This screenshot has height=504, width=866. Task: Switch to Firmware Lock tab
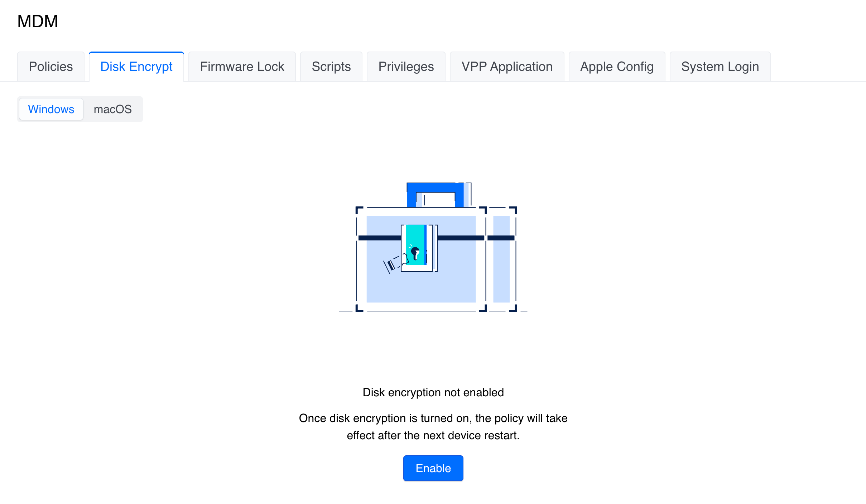coord(242,67)
